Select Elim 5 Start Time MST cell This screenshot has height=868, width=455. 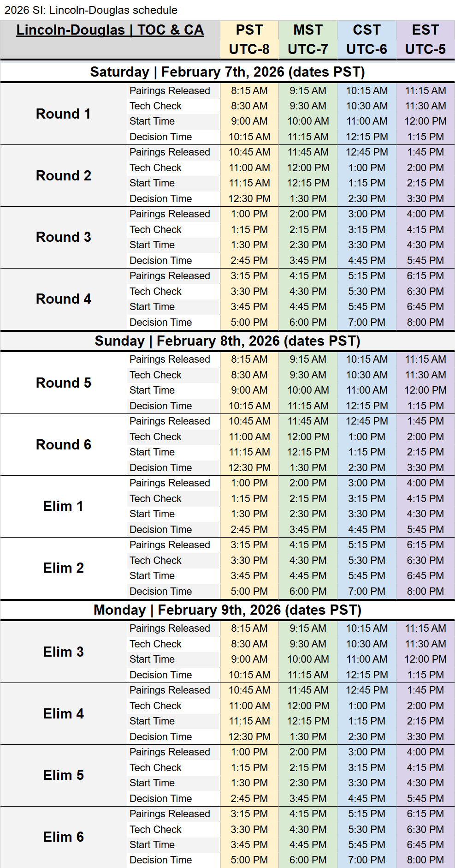pyautogui.click(x=308, y=783)
